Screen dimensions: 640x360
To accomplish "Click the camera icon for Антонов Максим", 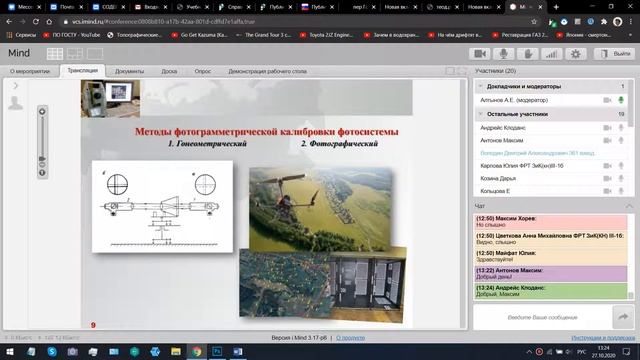I will (607, 140).
